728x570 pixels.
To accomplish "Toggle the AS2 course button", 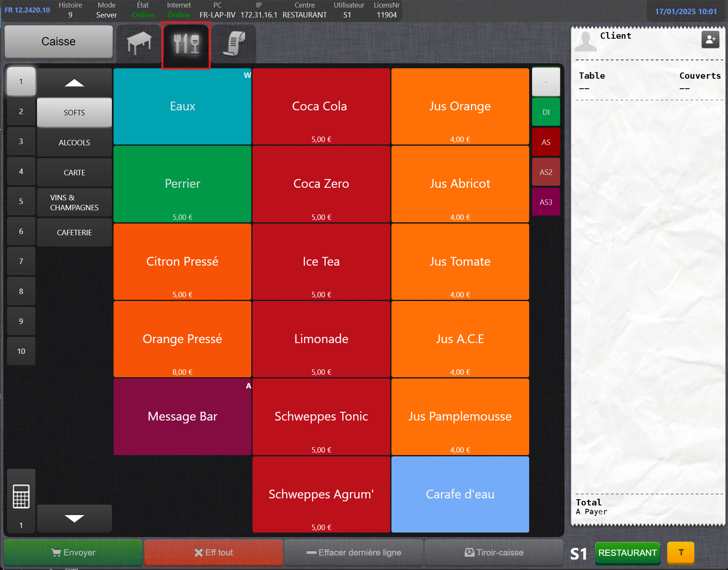I will 546,172.
